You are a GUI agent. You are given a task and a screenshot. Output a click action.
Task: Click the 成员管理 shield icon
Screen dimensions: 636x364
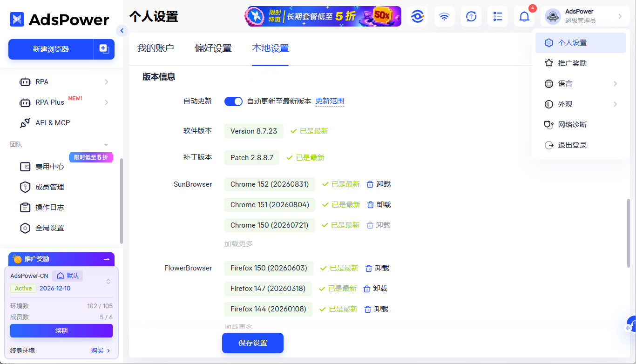click(x=25, y=187)
